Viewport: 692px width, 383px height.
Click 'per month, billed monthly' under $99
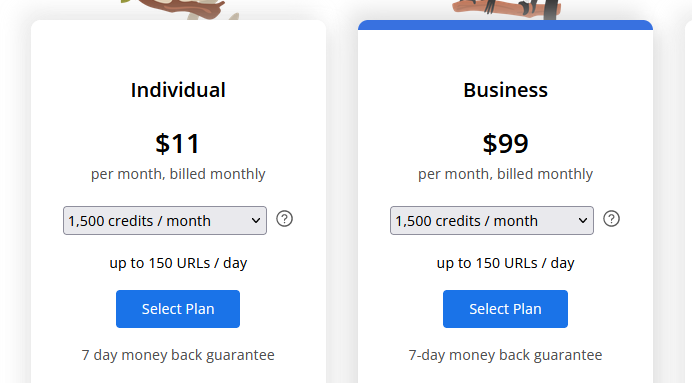[x=505, y=174]
